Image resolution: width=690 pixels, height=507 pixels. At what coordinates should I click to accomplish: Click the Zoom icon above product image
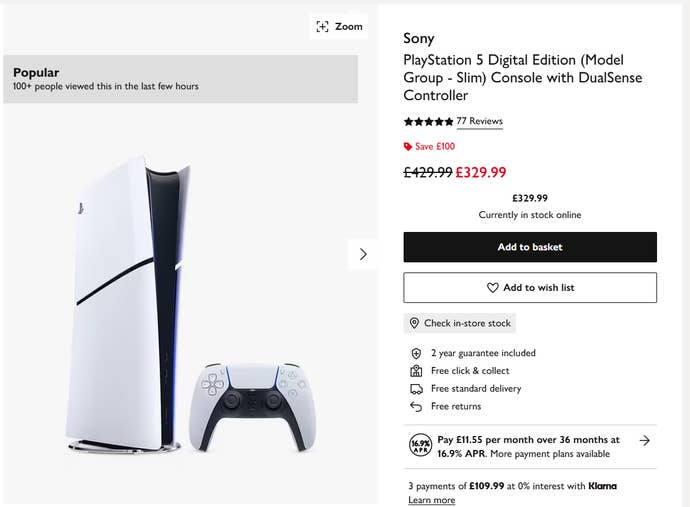point(322,26)
